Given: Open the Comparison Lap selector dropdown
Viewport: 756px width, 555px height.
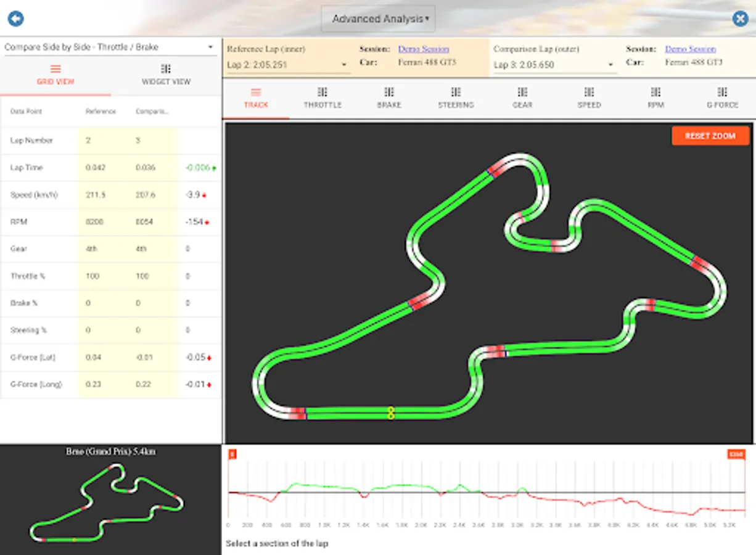Looking at the screenshot, I should pyautogui.click(x=554, y=65).
